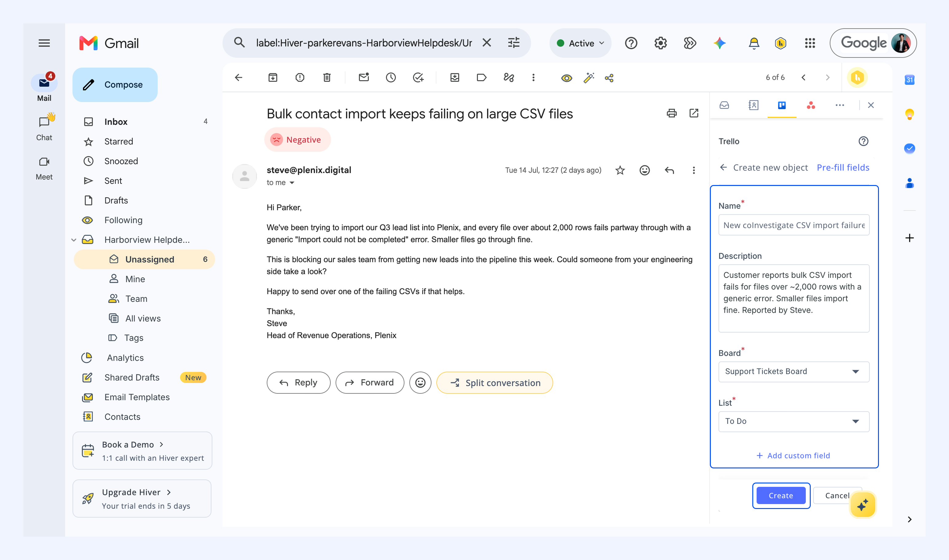
Task: Open Google Tasks side panel icon
Action: pyautogui.click(x=909, y=148)
